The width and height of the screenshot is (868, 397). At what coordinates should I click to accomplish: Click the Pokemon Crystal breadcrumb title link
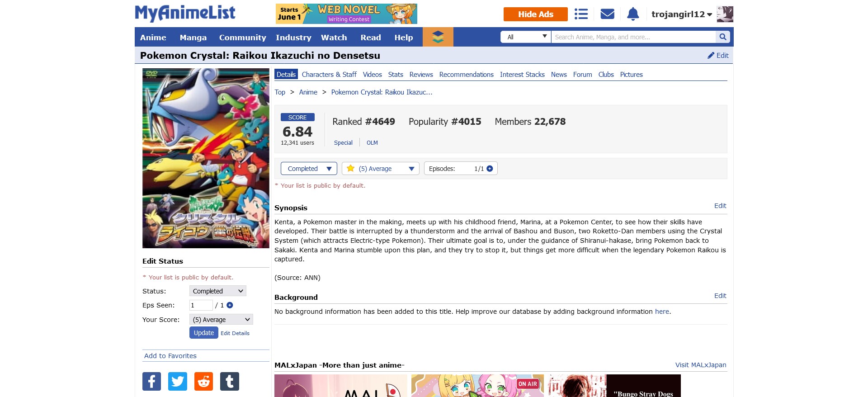click(x=382, y=92)
